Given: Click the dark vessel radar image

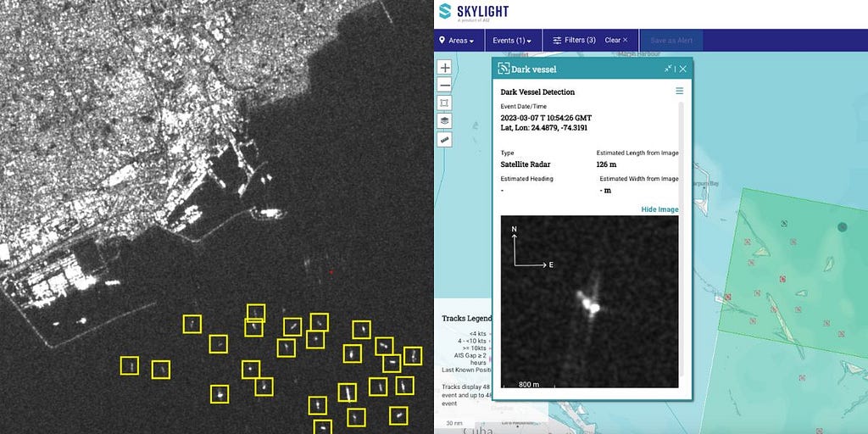Looking at the screenshot, I should click(x=590, y=302).
